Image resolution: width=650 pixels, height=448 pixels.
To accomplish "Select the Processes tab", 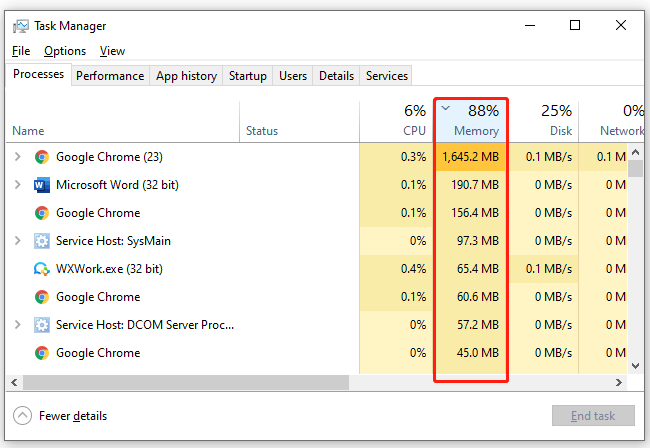I will [39, 74].
